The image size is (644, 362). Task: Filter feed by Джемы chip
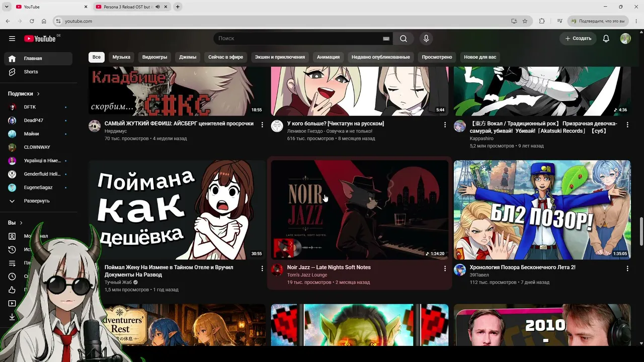(x=188, y=57)
